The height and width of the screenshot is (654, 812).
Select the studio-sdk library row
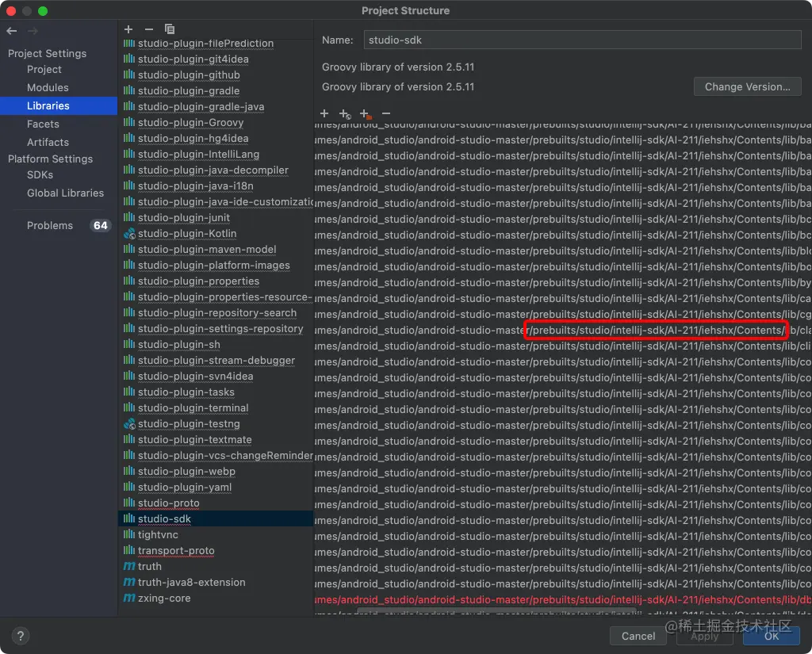[216, 519]
